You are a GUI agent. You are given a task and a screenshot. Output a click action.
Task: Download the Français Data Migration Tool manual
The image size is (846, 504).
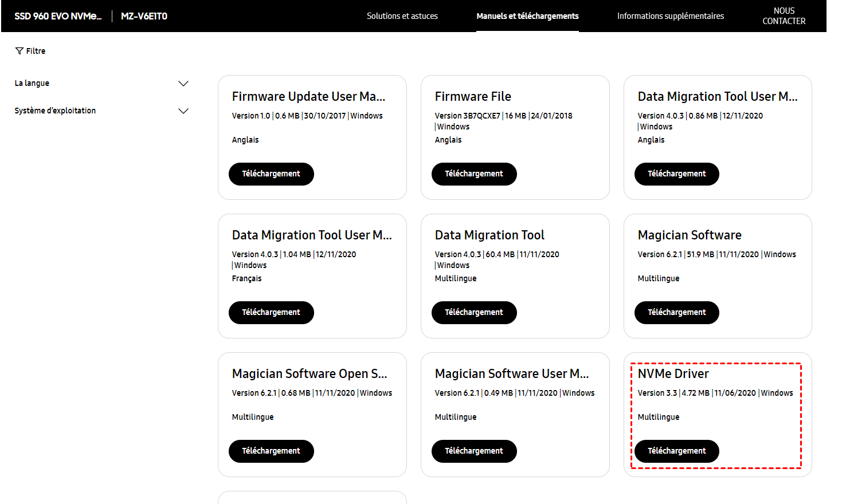click(x=271, y=313)
